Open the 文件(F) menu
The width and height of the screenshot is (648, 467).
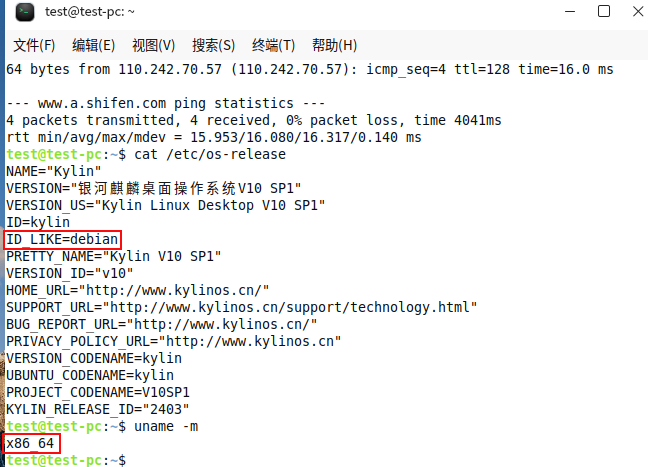[34, 45]
